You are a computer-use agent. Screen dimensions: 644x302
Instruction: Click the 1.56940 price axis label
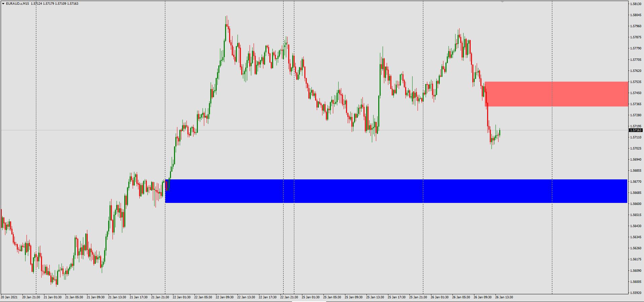click(x=636, y=160)
